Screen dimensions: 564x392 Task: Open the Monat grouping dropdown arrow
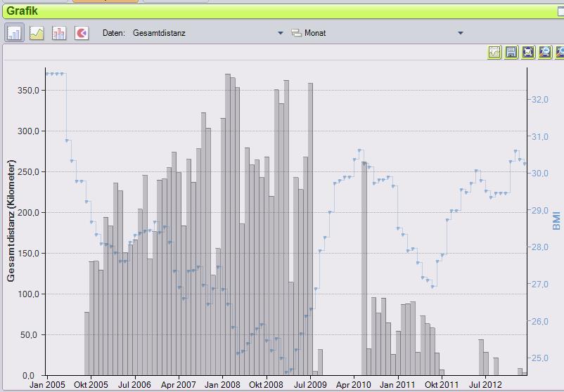pyautogui.click(x=461, y=33)
